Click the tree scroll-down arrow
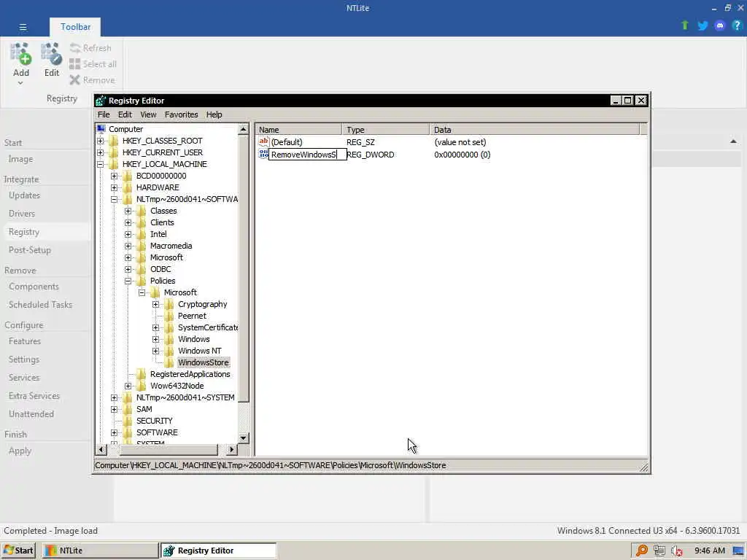Viewport: 747px width, 560px height. [244, 438]
